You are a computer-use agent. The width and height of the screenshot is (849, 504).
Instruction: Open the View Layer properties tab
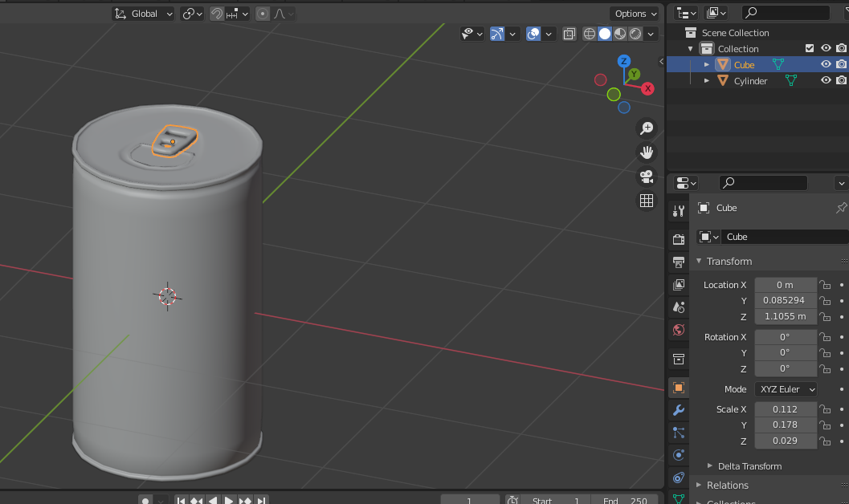click(x=679, y=284)
